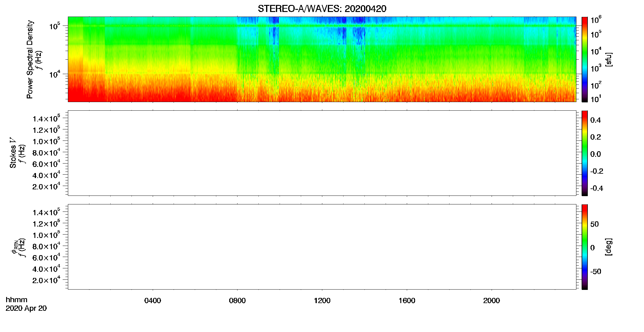Click the -0.4 label on Stokes V colorbar
The image size is (644, 332).
597,188
